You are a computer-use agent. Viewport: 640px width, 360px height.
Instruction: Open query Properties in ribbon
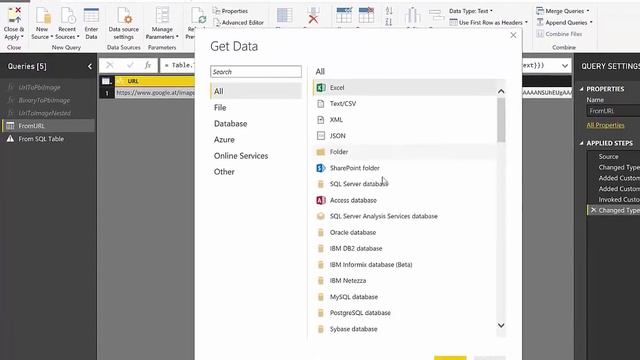coord(231,11)
